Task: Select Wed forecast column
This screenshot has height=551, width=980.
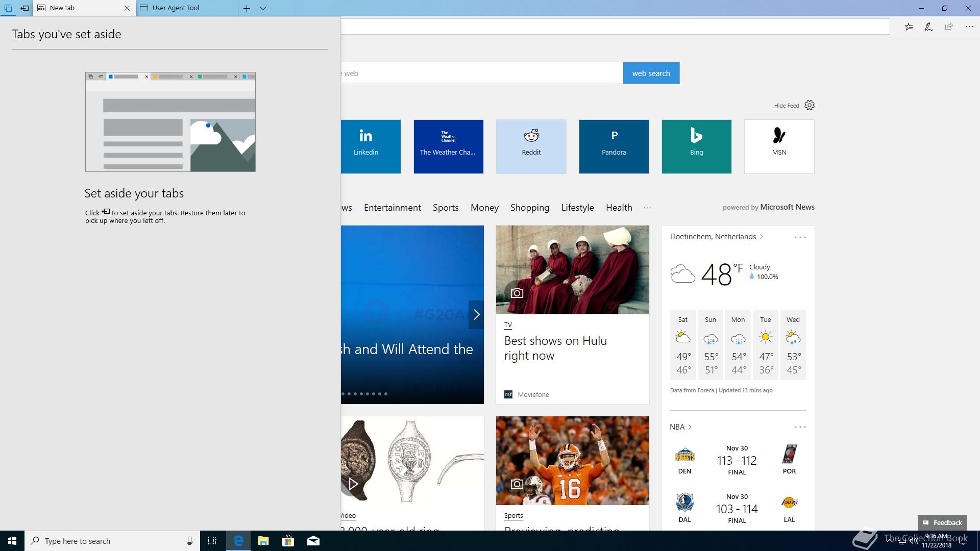Action: tap(793, 345)
